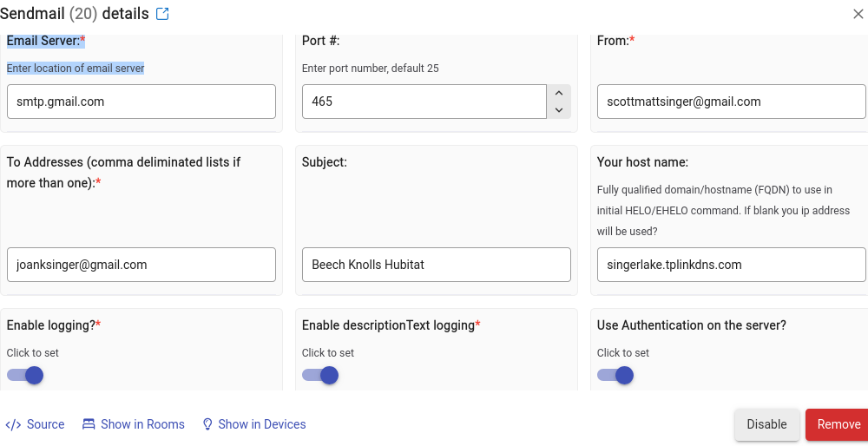This screenshot has width=868, height=446.
Task: Click the Disable button
Action: pyautogui.click(x=766, y=424)
